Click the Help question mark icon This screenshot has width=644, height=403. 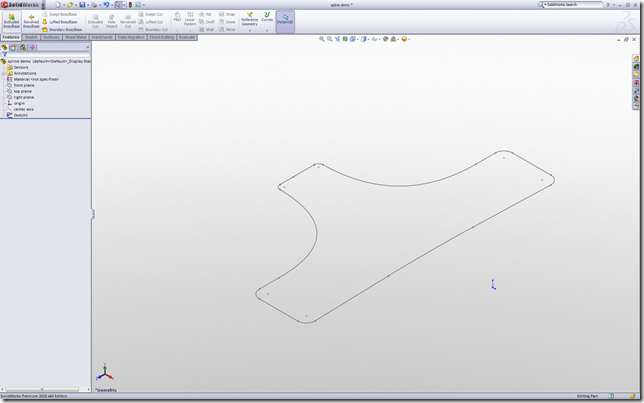tap(608, 5)
